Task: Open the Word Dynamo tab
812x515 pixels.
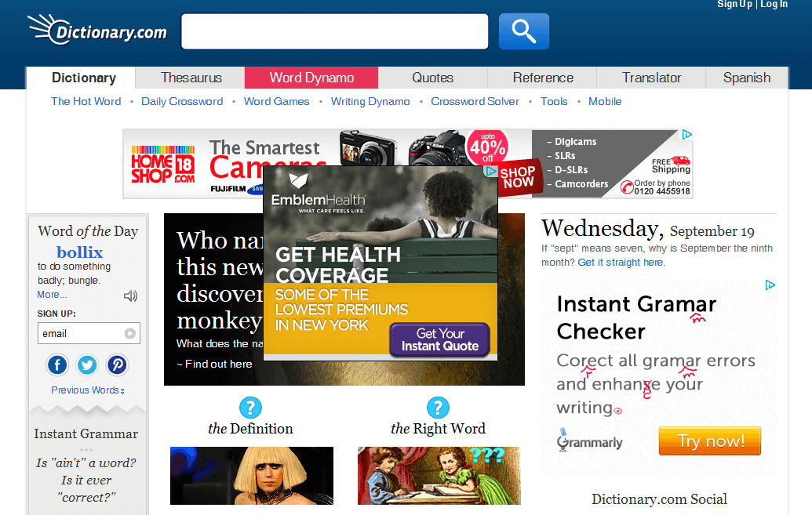Action: tap(311, 78)
